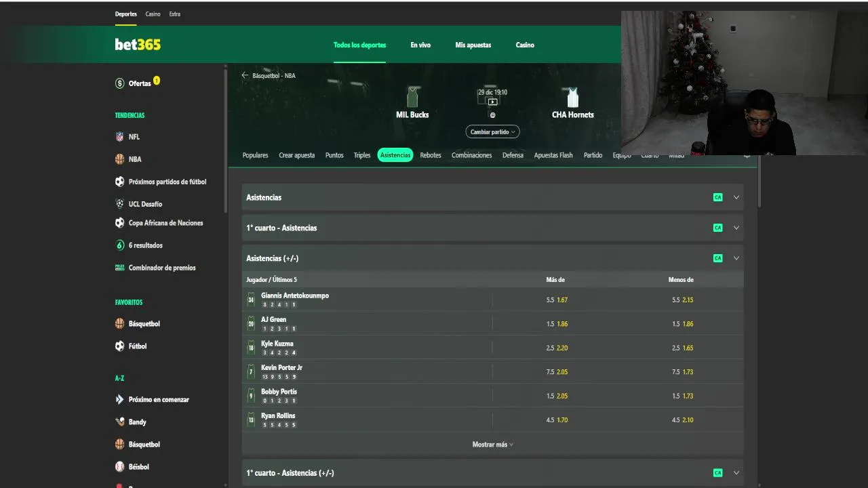Viewport: 868px width, 488px height.
Task: Select the Populares market tab
Action: pos(256,155)
